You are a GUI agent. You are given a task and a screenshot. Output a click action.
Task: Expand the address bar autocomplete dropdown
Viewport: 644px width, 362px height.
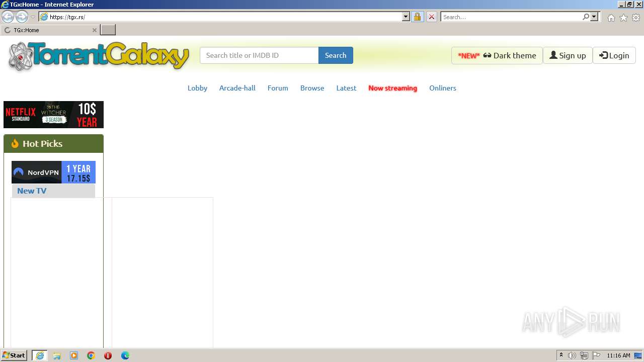pos(406,17)
